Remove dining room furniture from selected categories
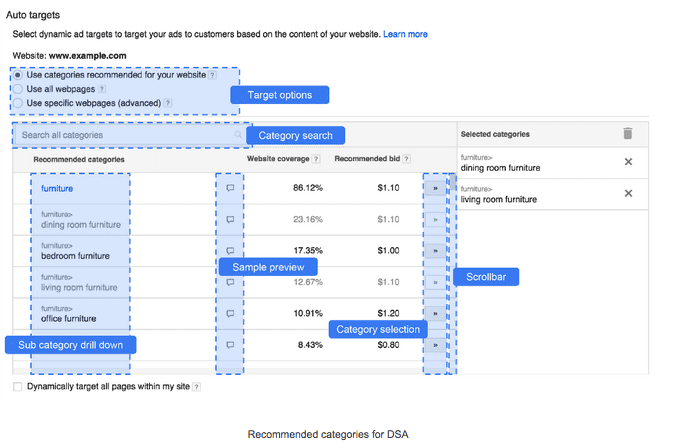Image resolution: width=675 pixels, height=448 pixels. 628,162
